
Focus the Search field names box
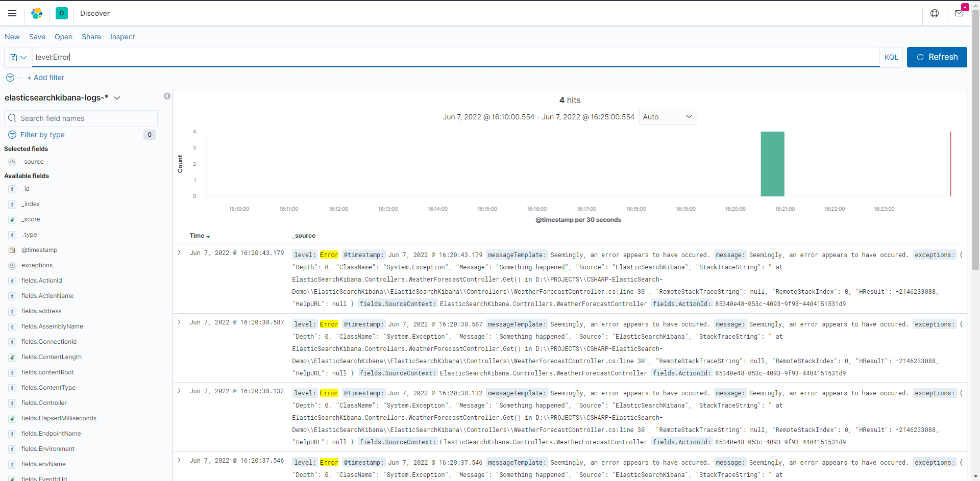point(81,118)
